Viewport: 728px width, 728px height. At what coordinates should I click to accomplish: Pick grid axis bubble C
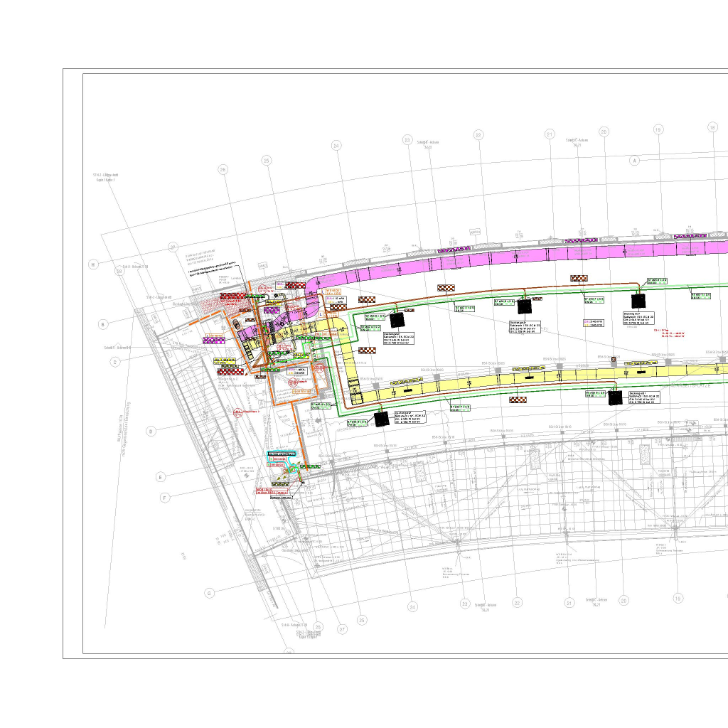(114, 362)
